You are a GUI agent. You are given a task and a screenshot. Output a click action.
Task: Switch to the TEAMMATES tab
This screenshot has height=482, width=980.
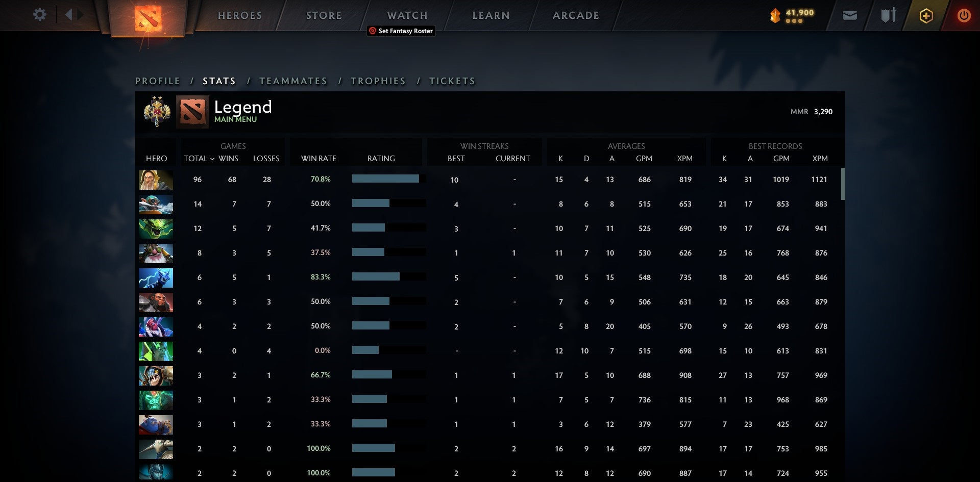[x=293, y=81]
